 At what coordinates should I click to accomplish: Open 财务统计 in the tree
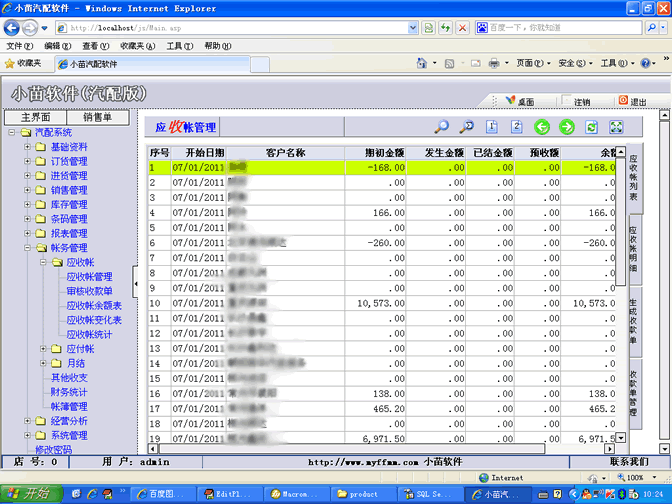(69, 392)
